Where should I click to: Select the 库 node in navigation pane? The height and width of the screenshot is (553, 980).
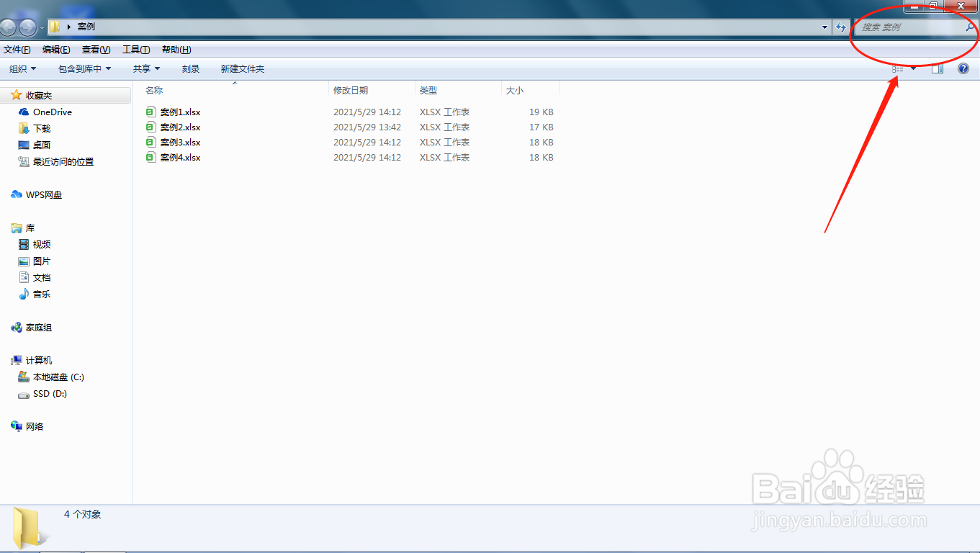pos(30,228)
